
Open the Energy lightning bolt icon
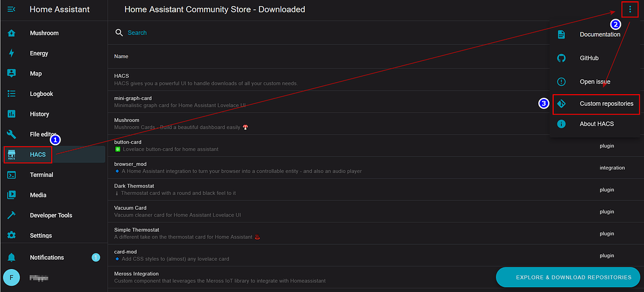point(11,54)
